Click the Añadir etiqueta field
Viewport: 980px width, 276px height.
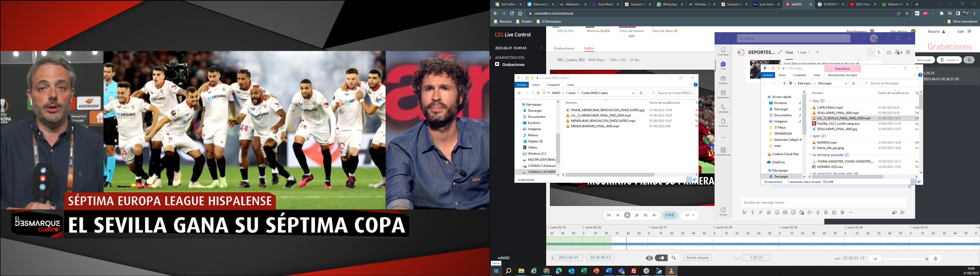click(x=698, y=258)
